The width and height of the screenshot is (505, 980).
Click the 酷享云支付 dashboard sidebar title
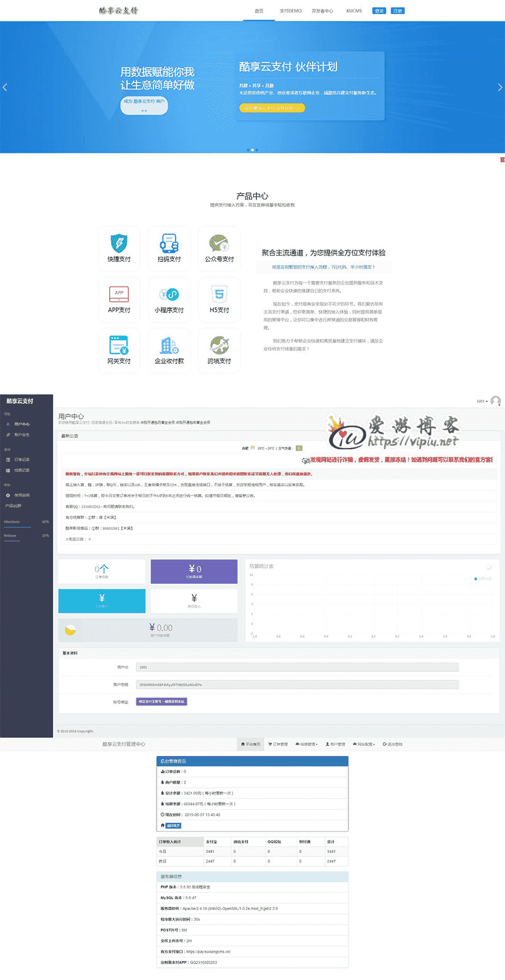pyautogui.click(x=20, y=401)
